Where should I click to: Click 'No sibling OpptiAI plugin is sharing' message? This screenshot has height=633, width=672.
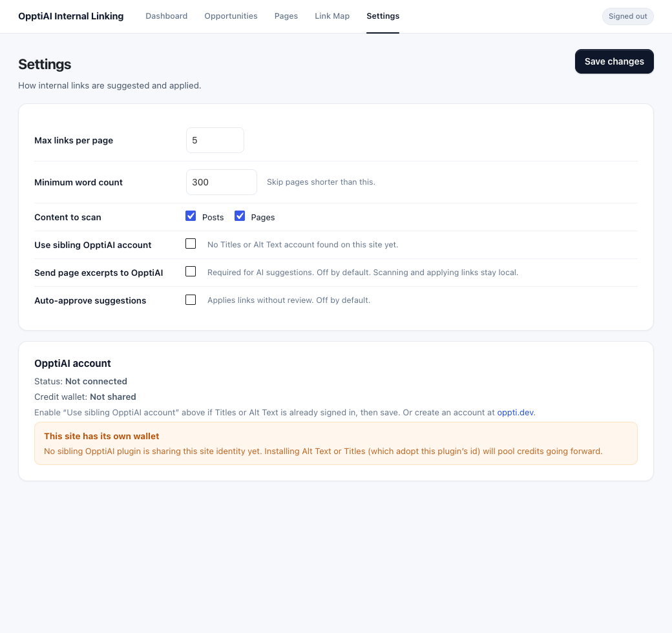[x=323, y=451]
